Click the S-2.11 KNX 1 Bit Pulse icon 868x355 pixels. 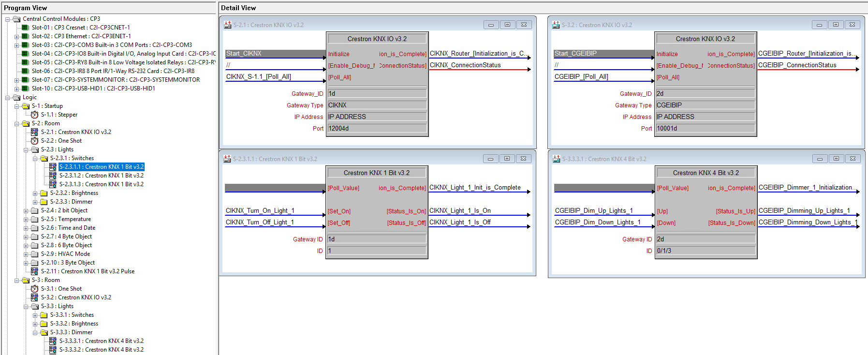(35, 271)
